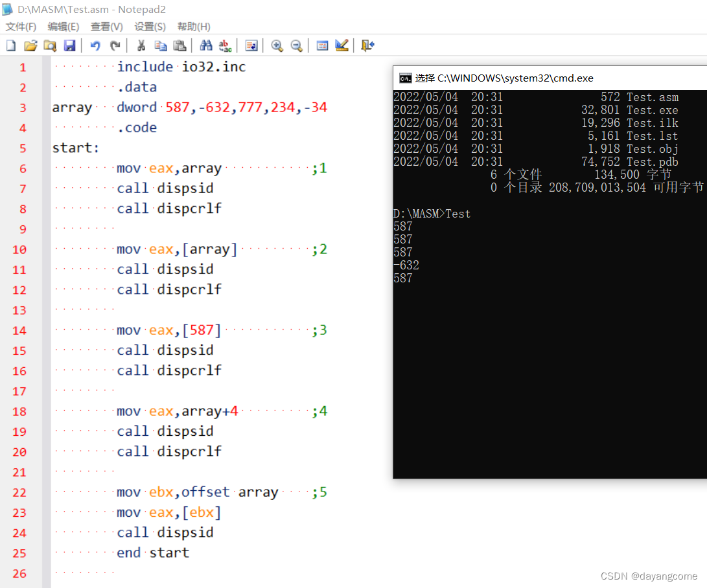Click array dword values line

pos(190,107)
